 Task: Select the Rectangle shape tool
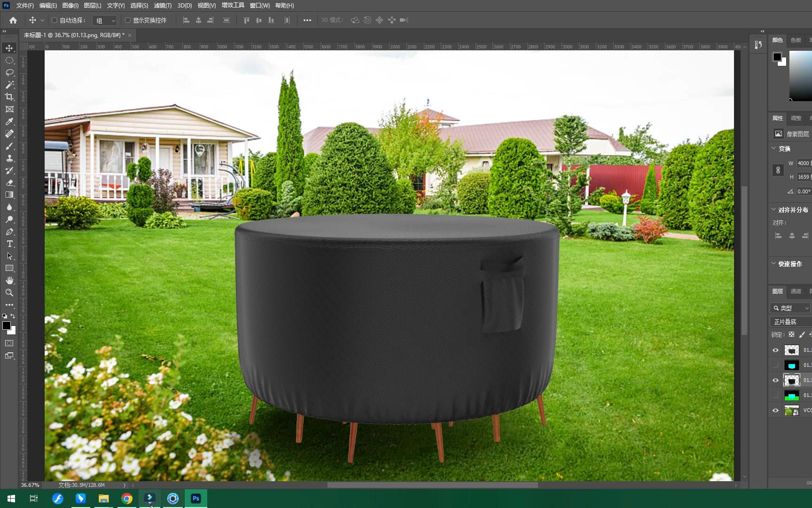9,268
